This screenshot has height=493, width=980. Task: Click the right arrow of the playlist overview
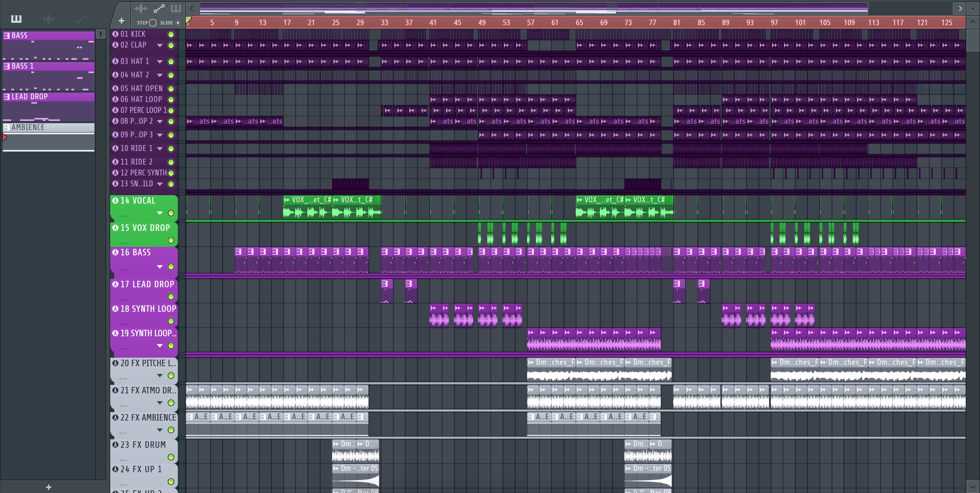[x=960, y=8]
